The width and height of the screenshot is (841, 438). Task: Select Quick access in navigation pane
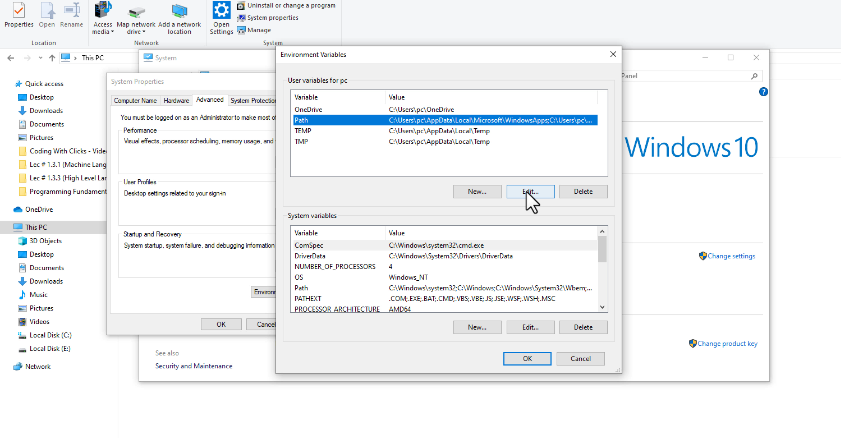39,84
